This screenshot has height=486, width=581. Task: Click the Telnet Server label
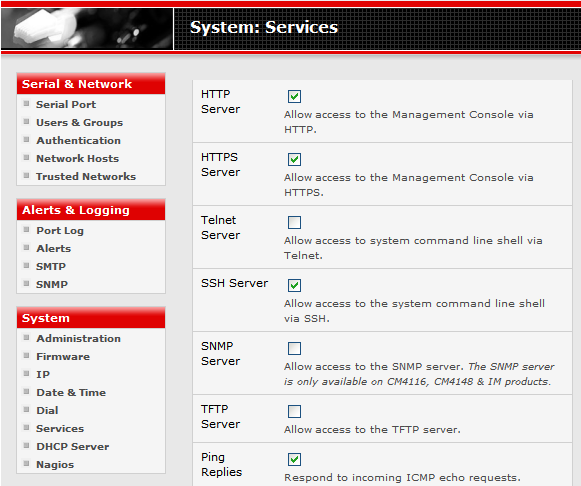(x=220, y=227)
